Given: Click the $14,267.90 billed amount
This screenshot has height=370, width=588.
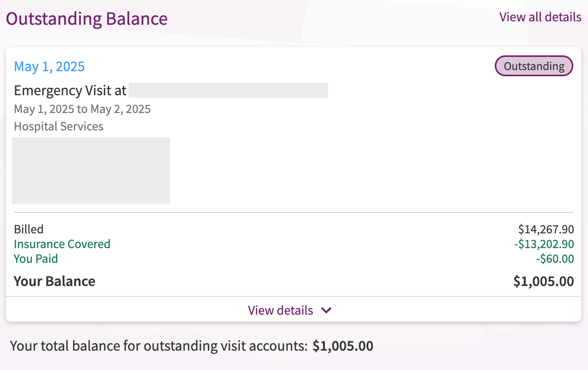Looking at the screenshot, I should (x=546, y=230).
